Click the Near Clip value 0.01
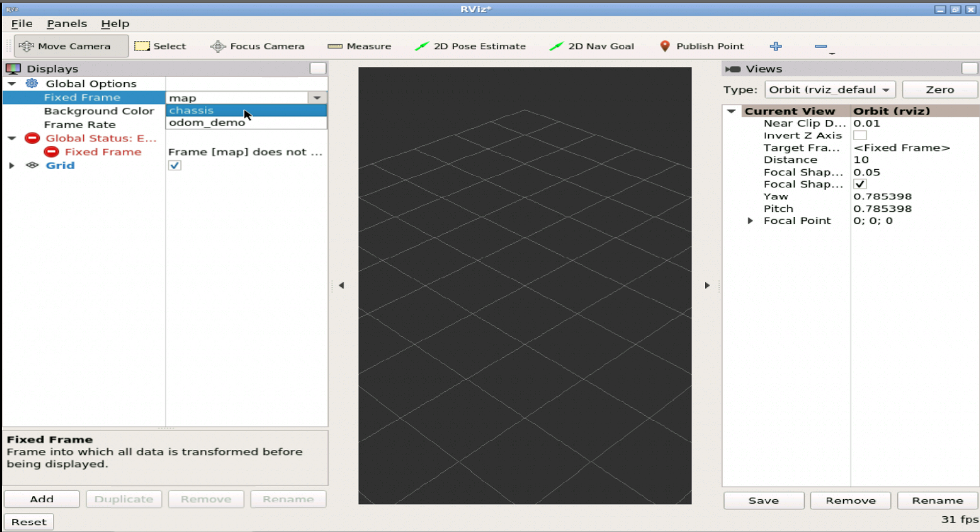The image size is (980, 532). pos(866,123)
